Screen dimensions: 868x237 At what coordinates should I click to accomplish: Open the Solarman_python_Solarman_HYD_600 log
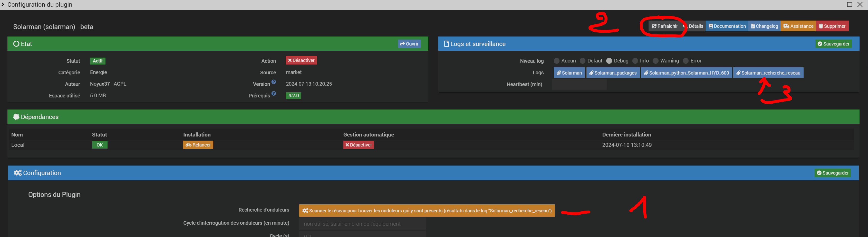pyautogui.click(x=686, y=73)
